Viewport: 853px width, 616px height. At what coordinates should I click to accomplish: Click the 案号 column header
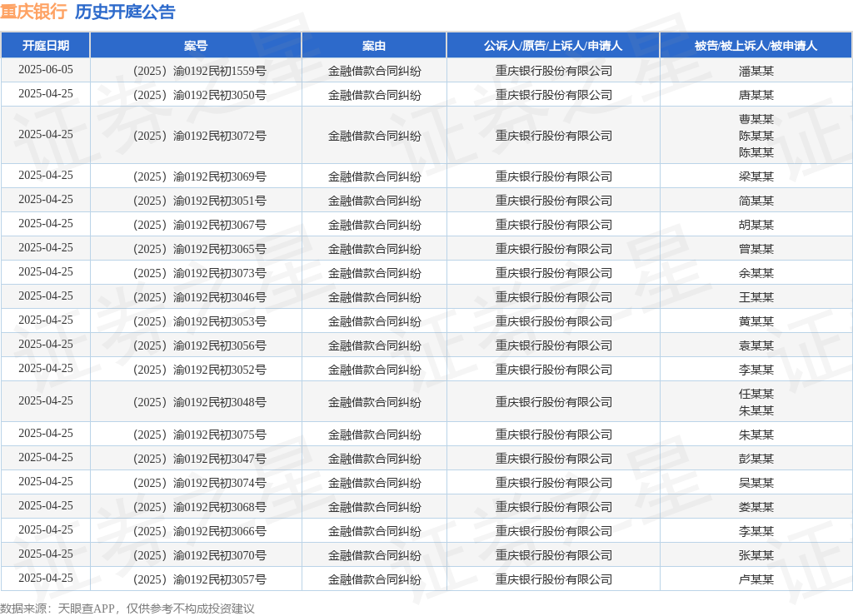196,46
